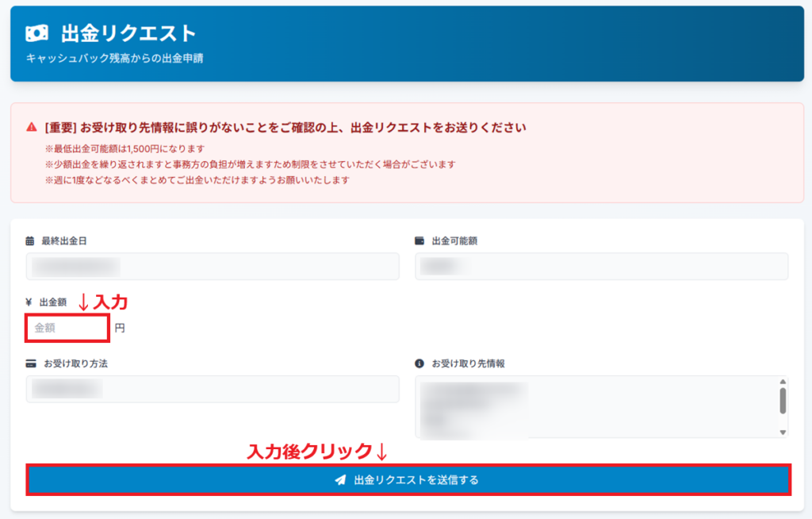Click the 出金可能額 field

tap(601, 267)
